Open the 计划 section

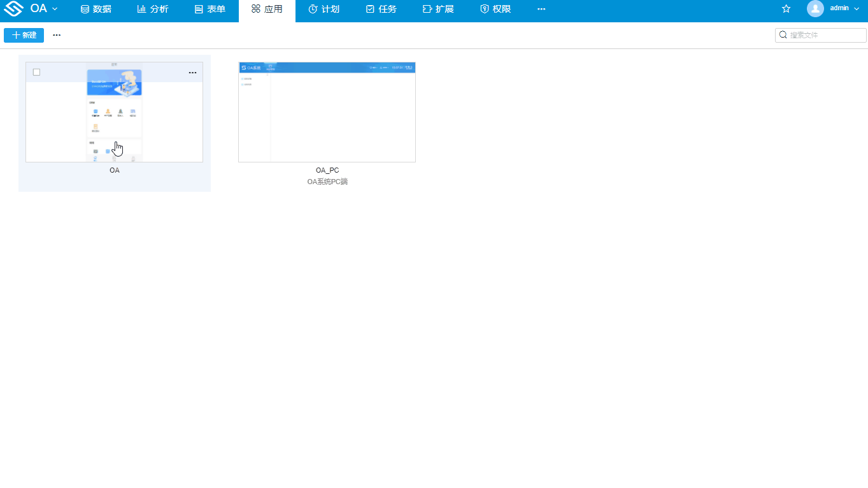click(x=324, y=9)
